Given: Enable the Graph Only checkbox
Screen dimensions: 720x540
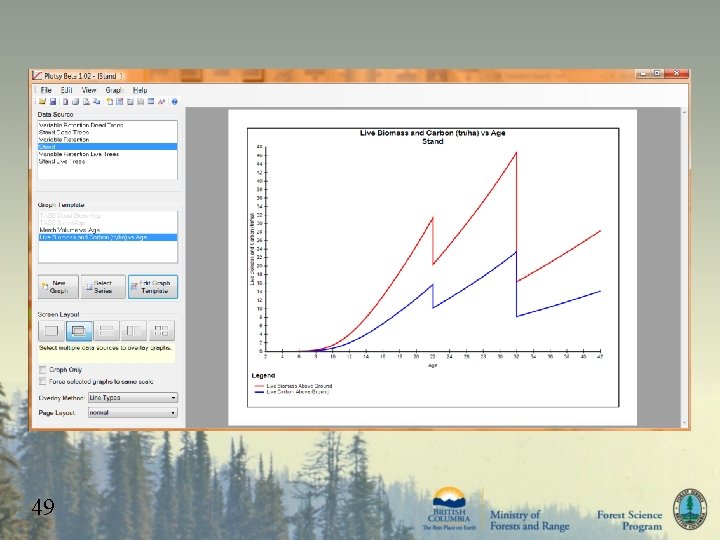Looking at the screenshot, I should [x=43, y=370].
